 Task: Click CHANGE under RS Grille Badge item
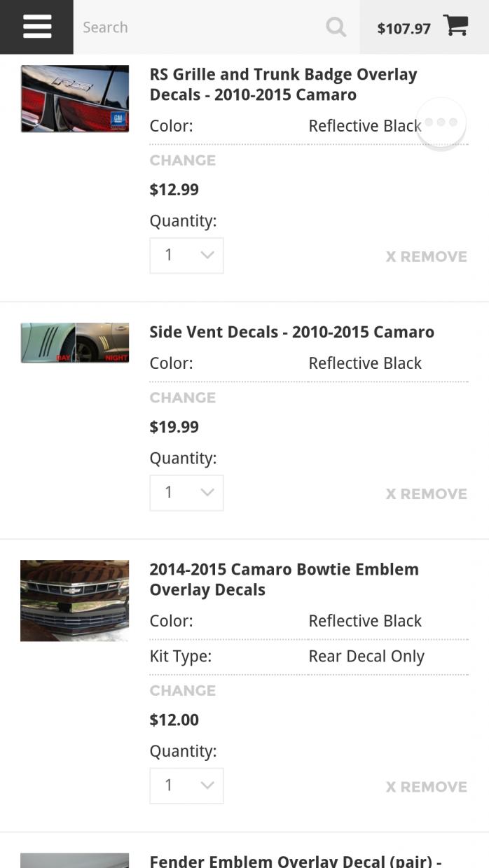pyautogui.click(x=182, y=160)
